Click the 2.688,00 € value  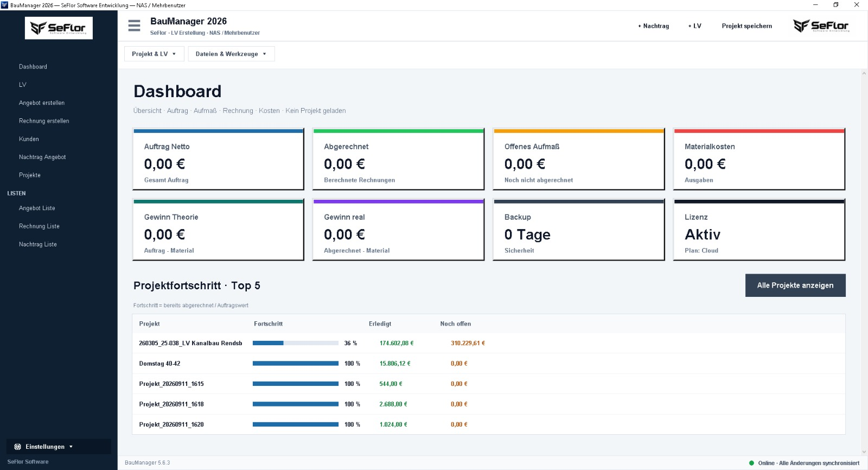[x=393, y=404]
